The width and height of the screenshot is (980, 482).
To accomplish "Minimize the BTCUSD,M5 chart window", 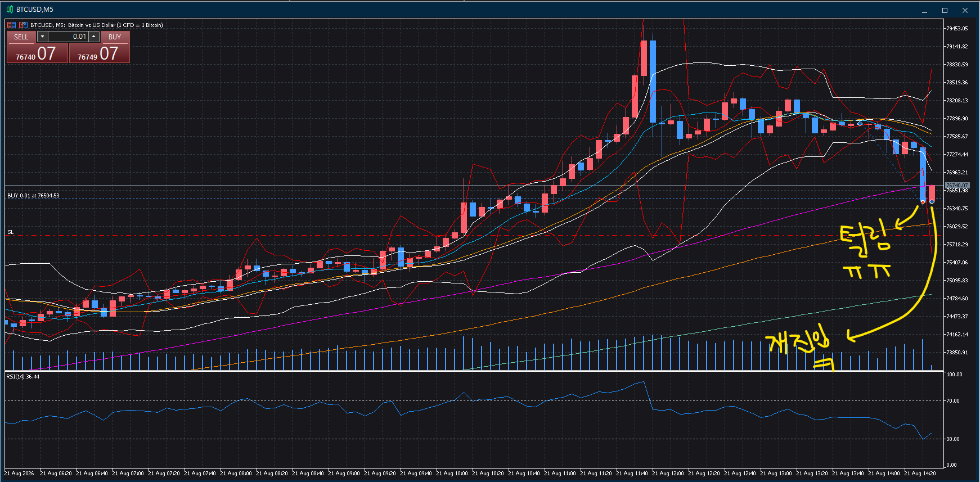I will click(x=924, y=10).
